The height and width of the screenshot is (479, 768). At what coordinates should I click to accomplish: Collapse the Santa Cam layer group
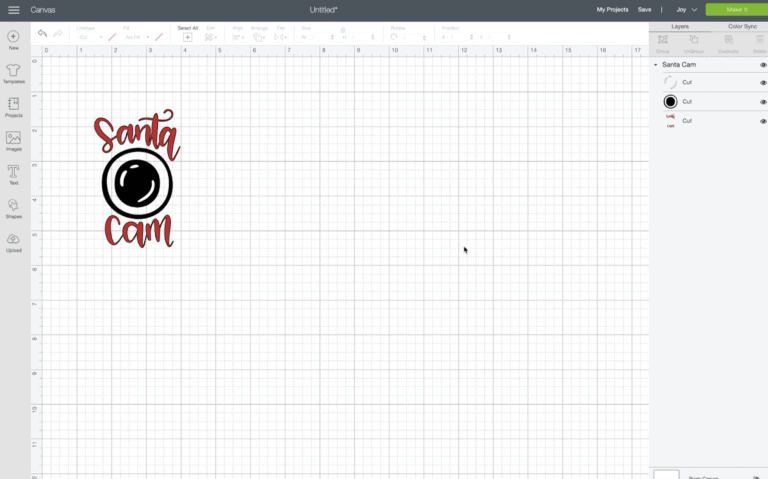tap(656, 65)
